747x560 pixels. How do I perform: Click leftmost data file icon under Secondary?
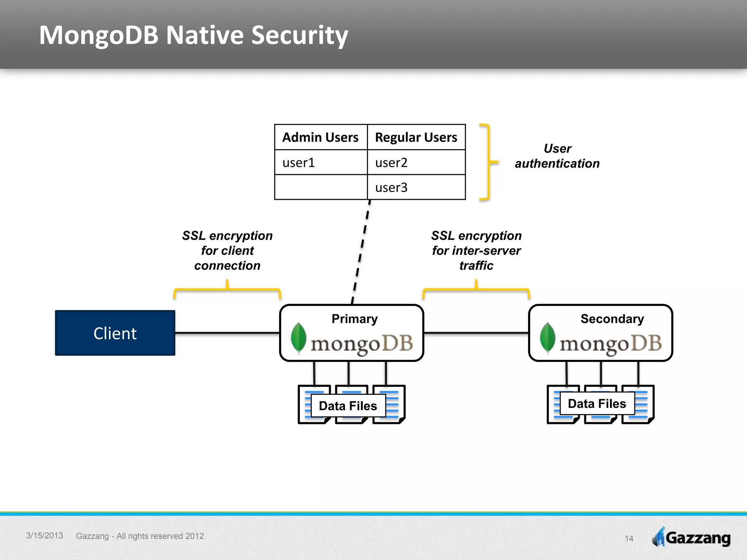pyautogui.click(x=564, y=404)
